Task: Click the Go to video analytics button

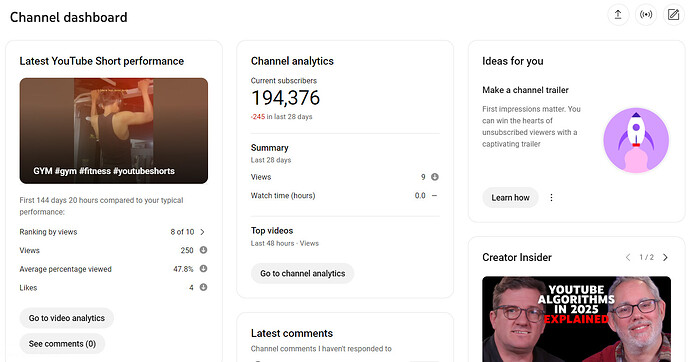Action: [x=66, y=318]
